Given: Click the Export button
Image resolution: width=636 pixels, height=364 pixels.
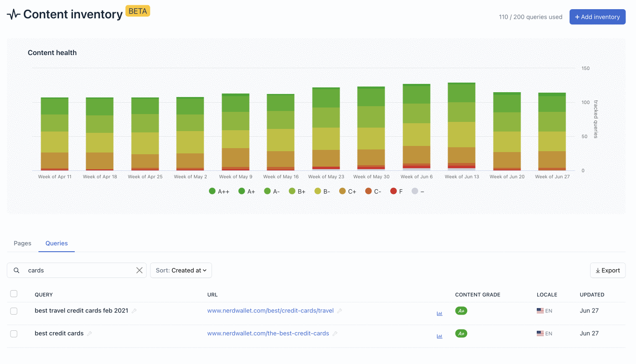Looking at the screenshot, I should point(608,270).
